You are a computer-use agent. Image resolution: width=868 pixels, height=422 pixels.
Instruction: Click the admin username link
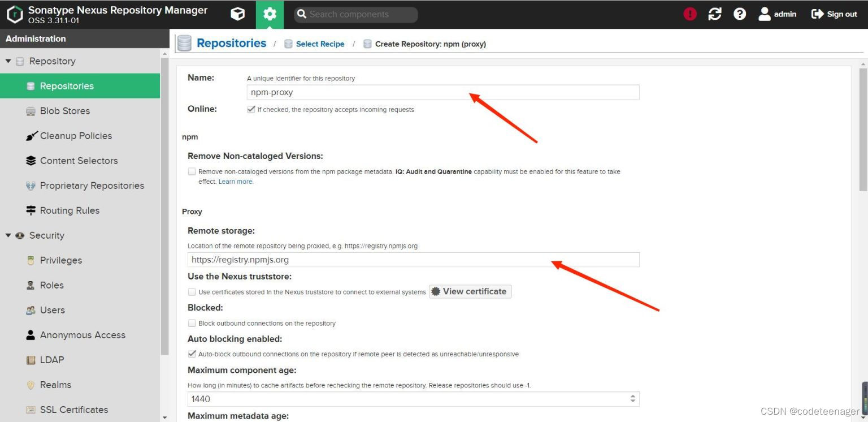pyautogui.click(x=785, y=14)
